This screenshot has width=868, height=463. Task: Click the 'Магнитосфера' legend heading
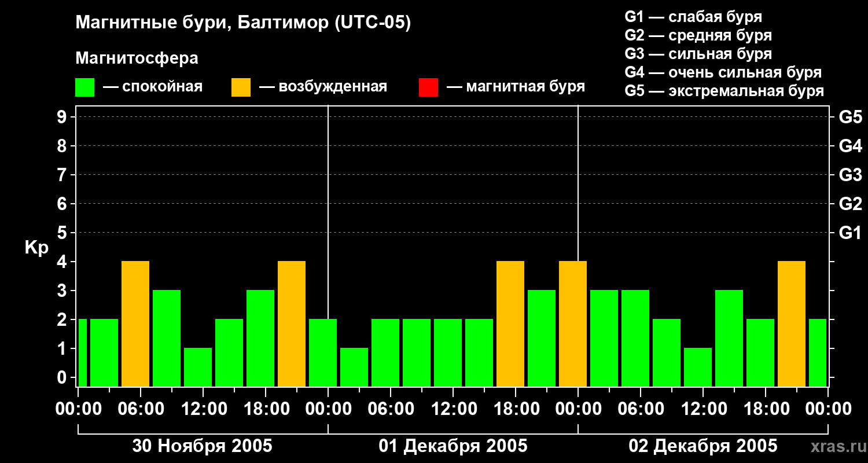(x=137, y=58)
